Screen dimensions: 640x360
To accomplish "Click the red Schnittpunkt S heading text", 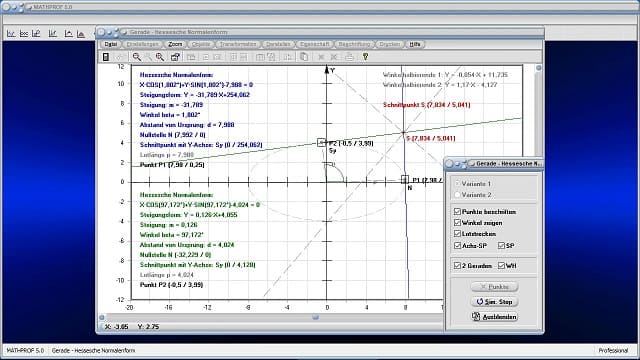I will coord(427,105).
